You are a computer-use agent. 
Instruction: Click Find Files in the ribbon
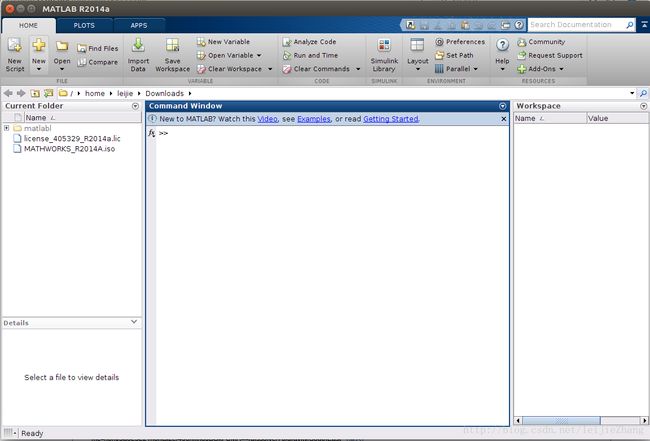pos(98,48)
